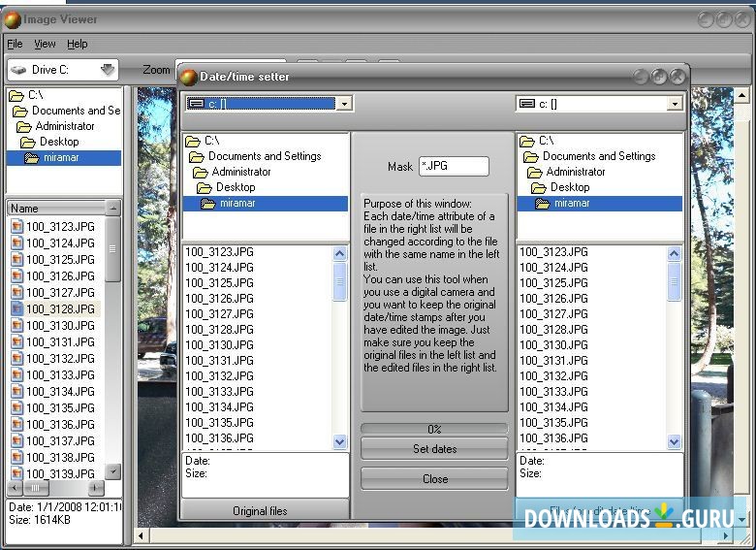Click the image icon for 100_3130.JPG in Image Viewer

16,325
